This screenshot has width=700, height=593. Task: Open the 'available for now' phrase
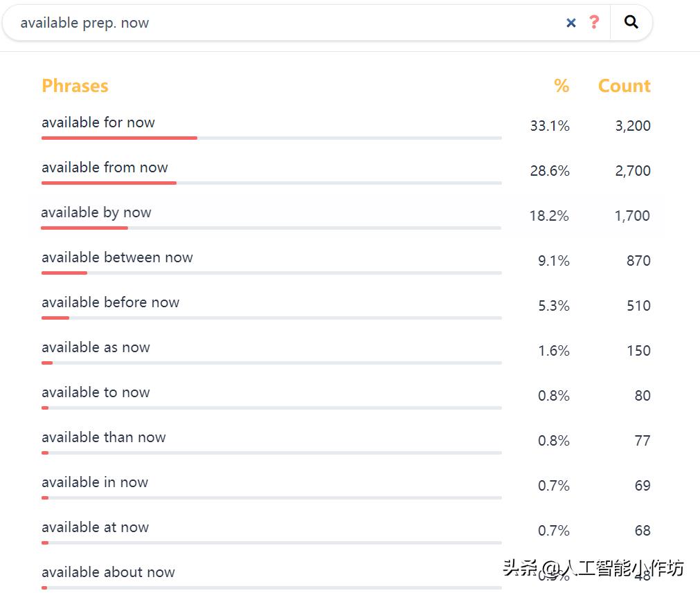coord(98,122)
